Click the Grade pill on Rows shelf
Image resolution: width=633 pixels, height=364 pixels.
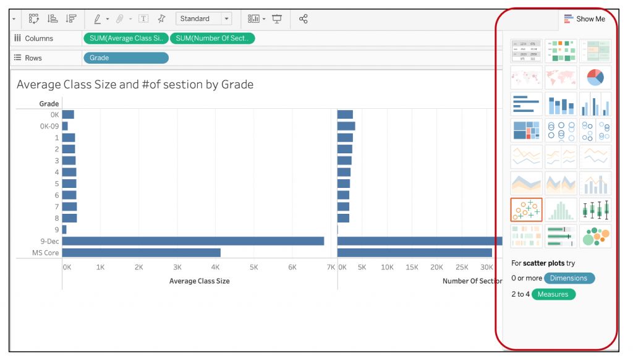(x=125, y=58)
